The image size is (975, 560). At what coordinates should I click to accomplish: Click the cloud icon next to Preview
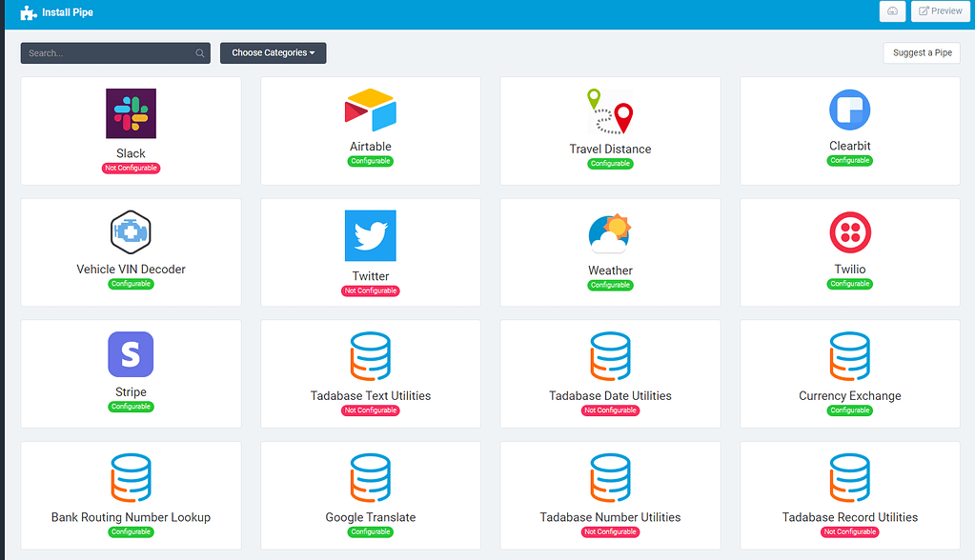pos(892,10)
